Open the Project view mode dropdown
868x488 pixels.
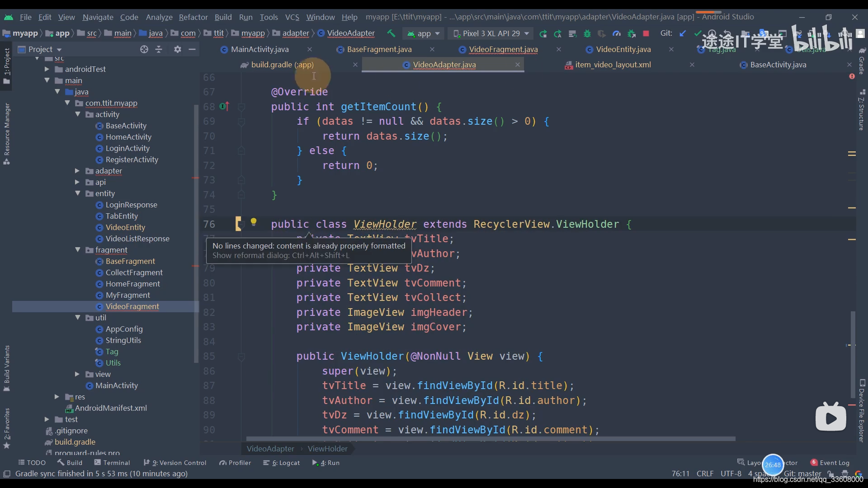tap(40, 49)
